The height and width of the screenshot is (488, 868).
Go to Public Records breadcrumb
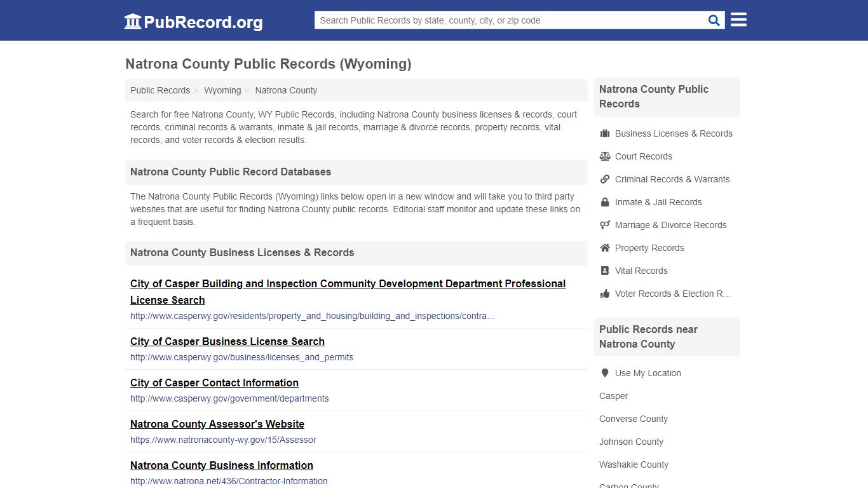[x=160, y=90]
